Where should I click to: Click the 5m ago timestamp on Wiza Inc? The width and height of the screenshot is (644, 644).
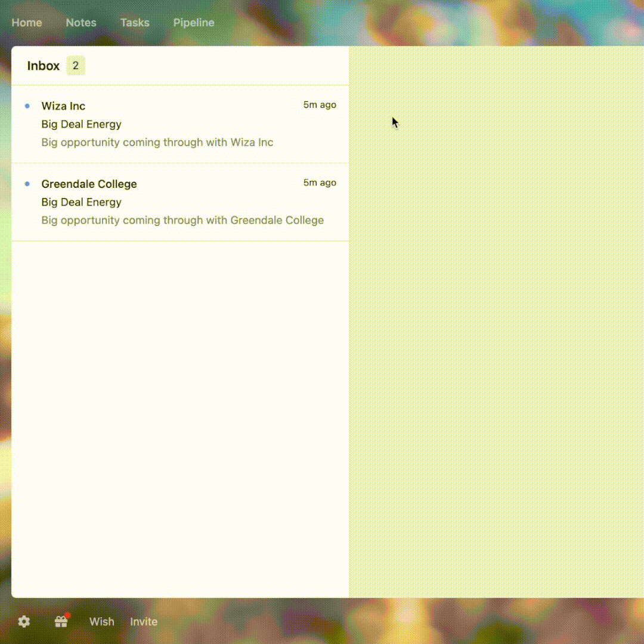tap(320, 105)
